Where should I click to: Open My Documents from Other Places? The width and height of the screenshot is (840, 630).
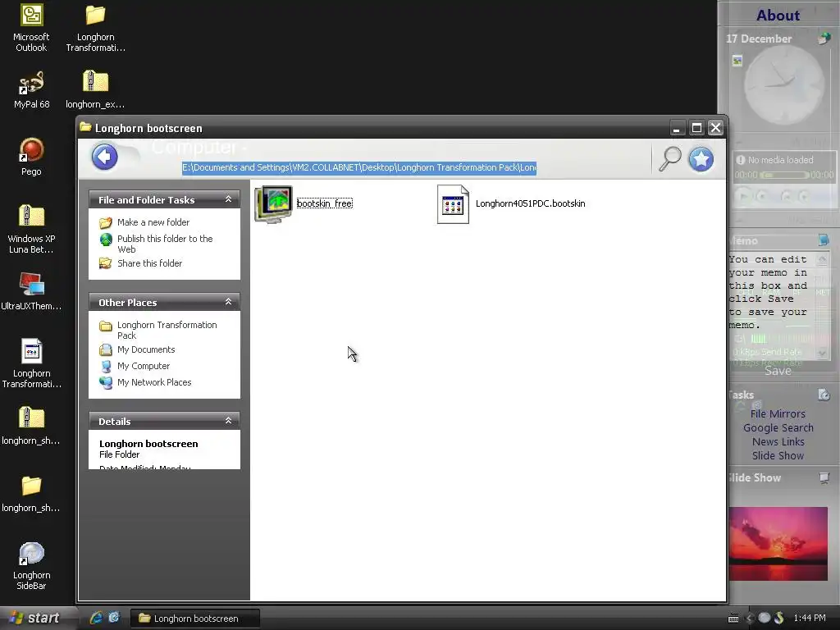coord(146,349)
